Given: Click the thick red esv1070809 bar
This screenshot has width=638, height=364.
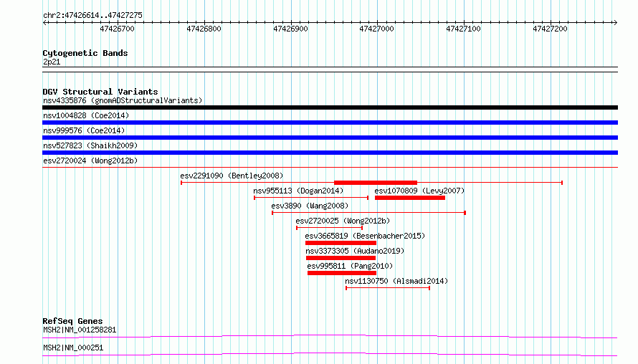Looking at the screenshot, I should 410,198.
